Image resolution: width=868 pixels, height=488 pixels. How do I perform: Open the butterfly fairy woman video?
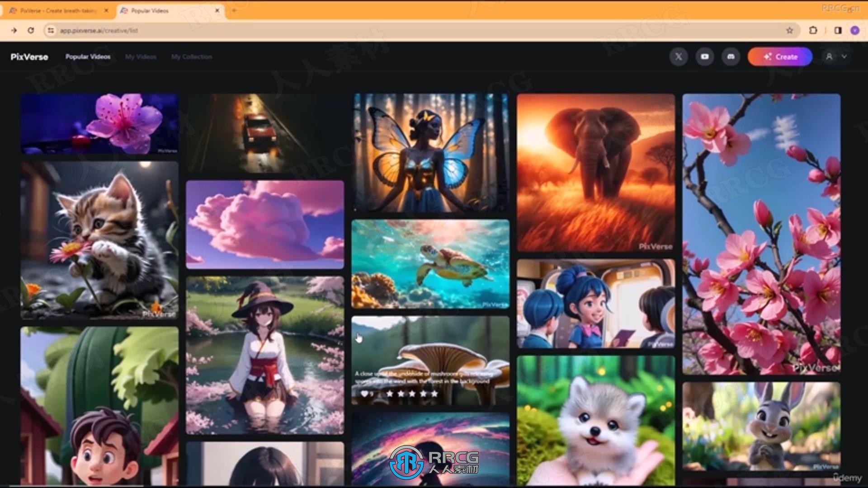point(430,153)
